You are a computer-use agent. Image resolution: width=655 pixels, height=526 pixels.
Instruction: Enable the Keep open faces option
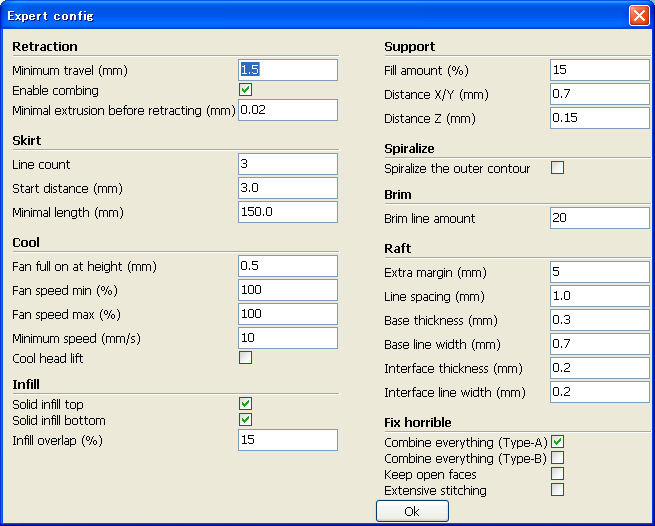tap(557, 474)
